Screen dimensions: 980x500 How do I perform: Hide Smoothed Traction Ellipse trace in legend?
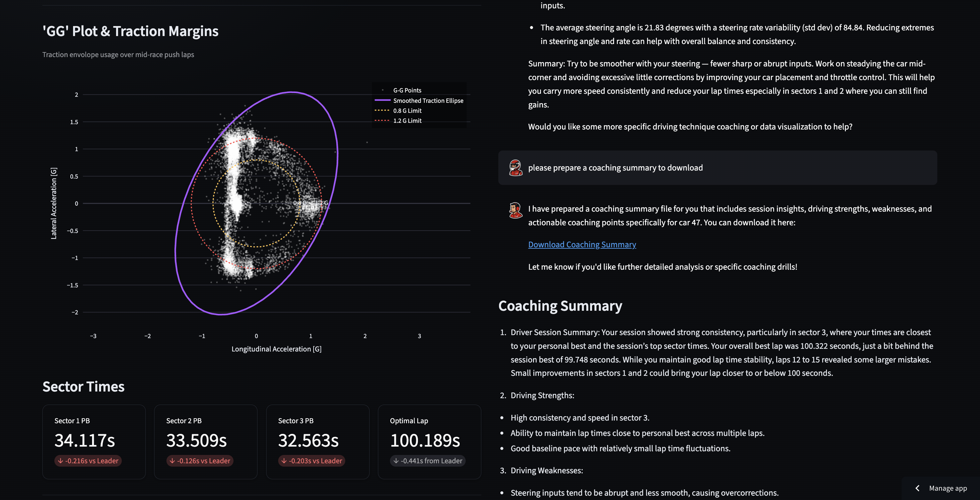click(x=428, y=100)
